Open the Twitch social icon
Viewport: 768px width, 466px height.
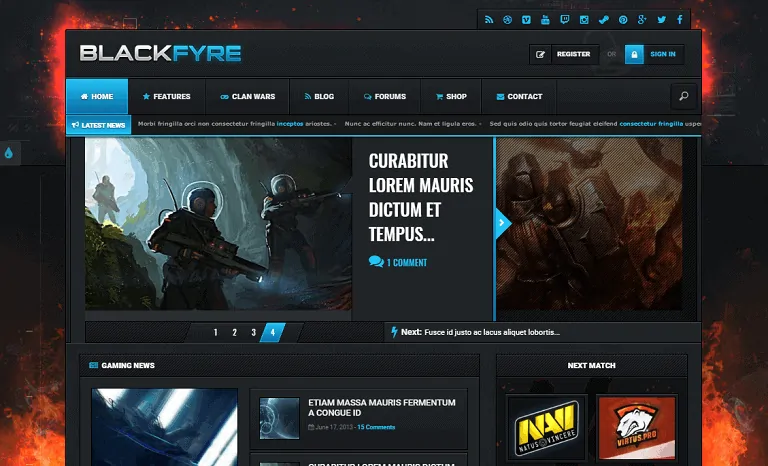(x=565, y=20)
